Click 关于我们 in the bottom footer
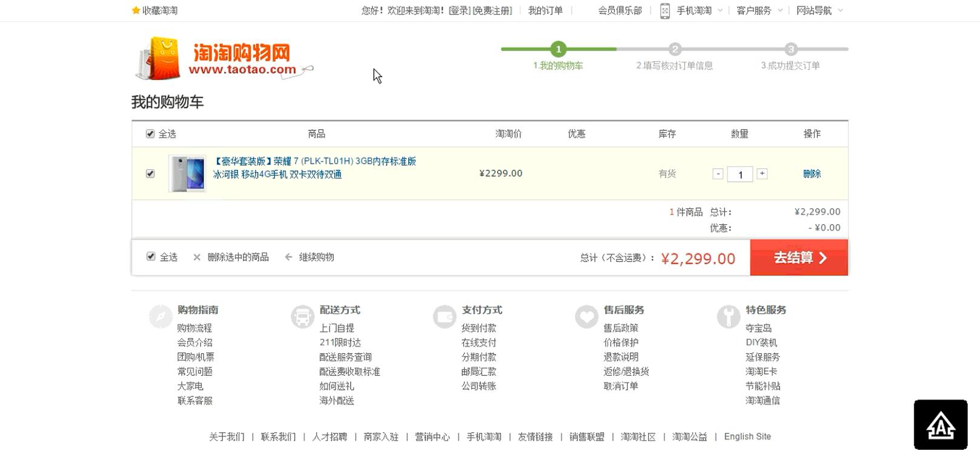 pyautogui.click(x=227, y=437)
